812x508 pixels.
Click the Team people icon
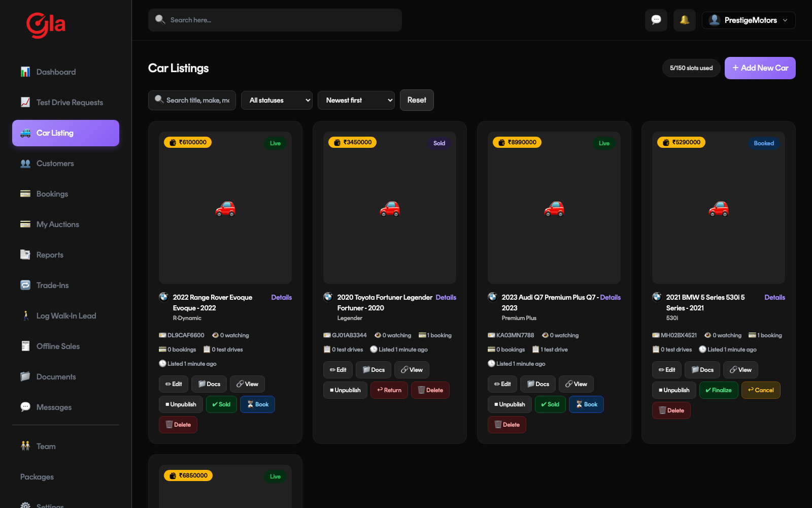coord(25,447)
